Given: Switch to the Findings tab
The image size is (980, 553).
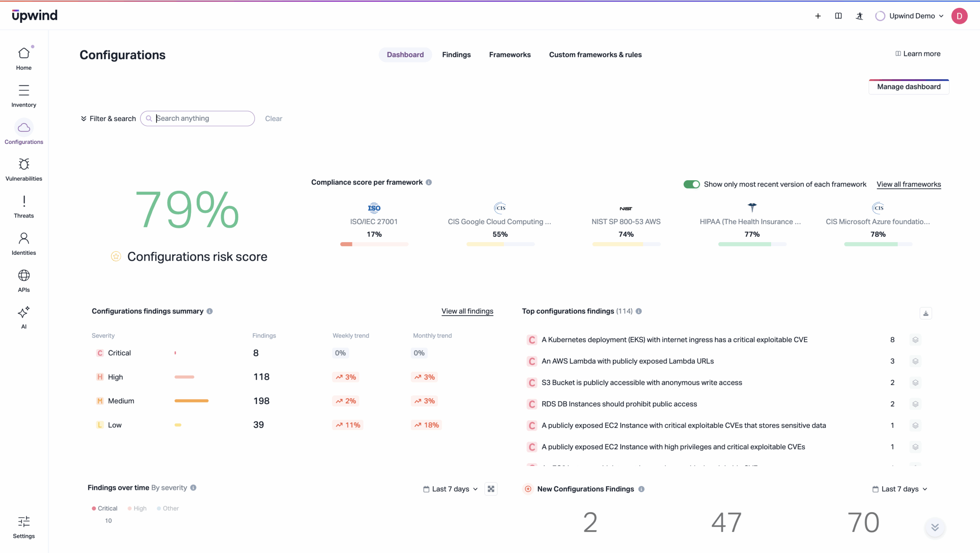Looking at the screenshot, I should point(456,55).
